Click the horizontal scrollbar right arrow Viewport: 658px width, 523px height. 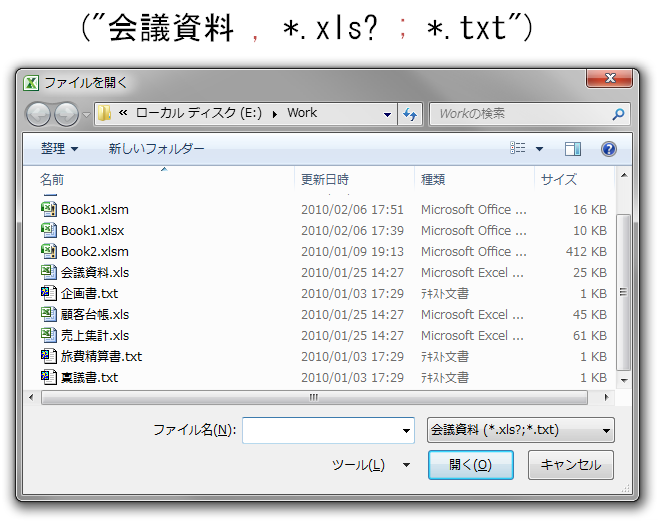606,397
